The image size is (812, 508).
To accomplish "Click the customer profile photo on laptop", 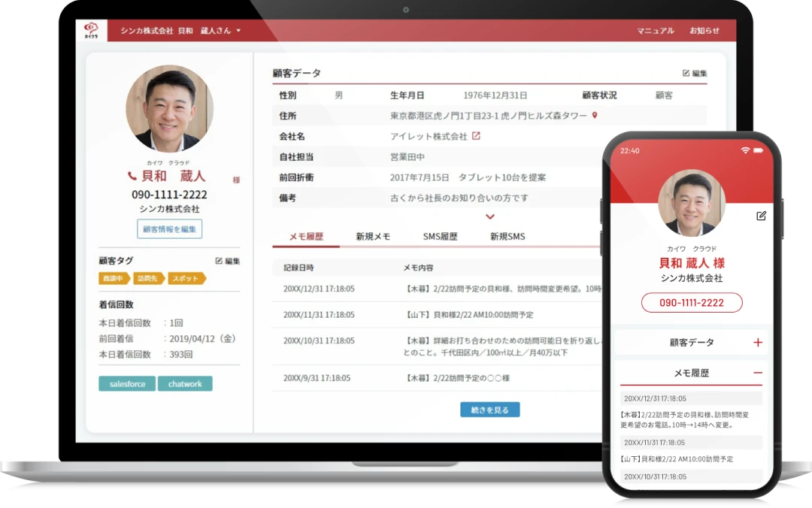I will (169, 108).
